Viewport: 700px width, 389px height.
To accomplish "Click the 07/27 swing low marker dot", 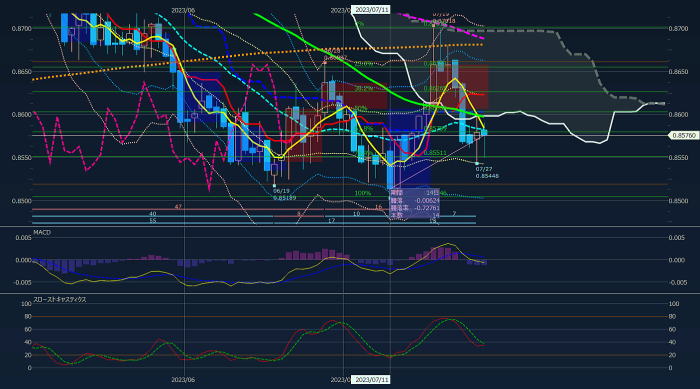I will [x=477, y=164].
